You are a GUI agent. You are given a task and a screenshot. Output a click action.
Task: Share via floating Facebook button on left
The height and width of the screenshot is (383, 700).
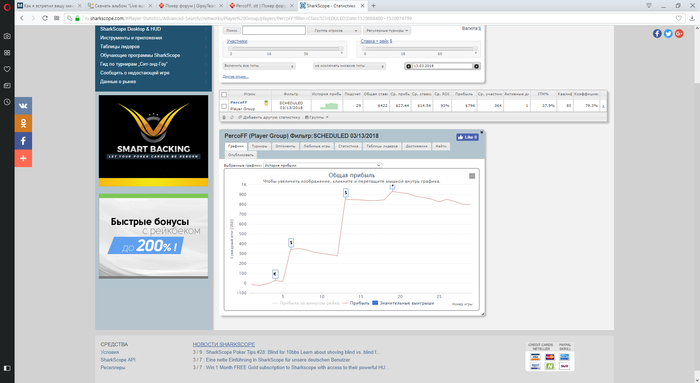23,141
